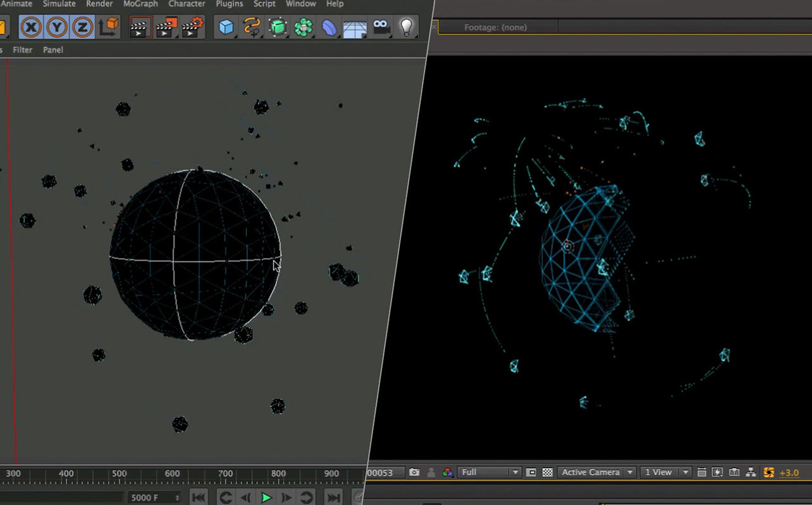Image resolution: width=812 pixels, height=505 pixels.
Task: Open the Simulate menu
Action: [59, 4]
